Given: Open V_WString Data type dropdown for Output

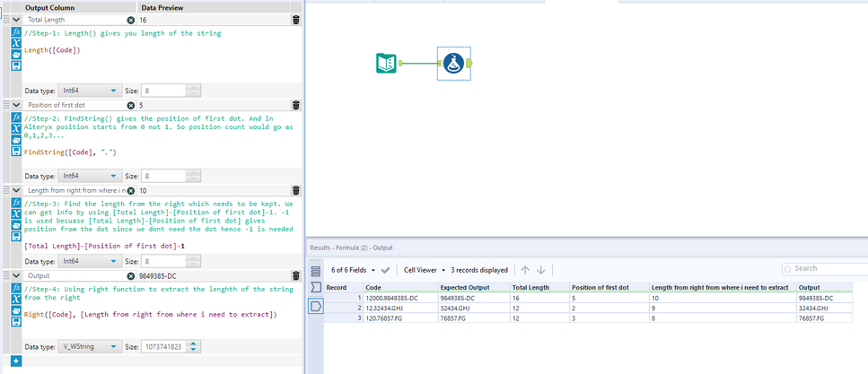Looking at the screenshot, I should click(90, 347).
